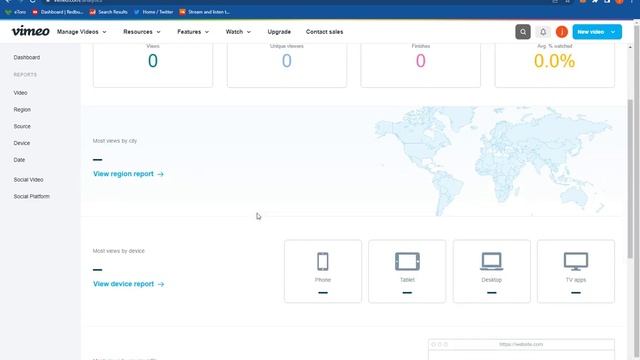
Task: Open the New video dropdown chevron
Action: [613, 32]
